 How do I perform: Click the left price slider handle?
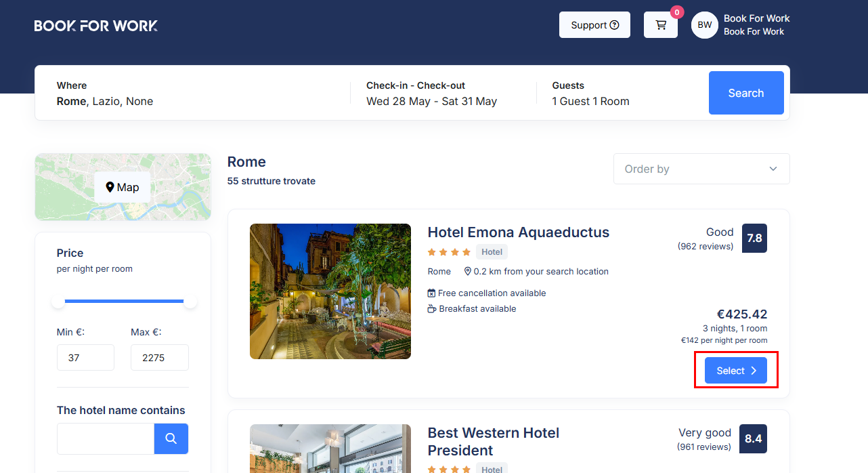tap(59, 302)
